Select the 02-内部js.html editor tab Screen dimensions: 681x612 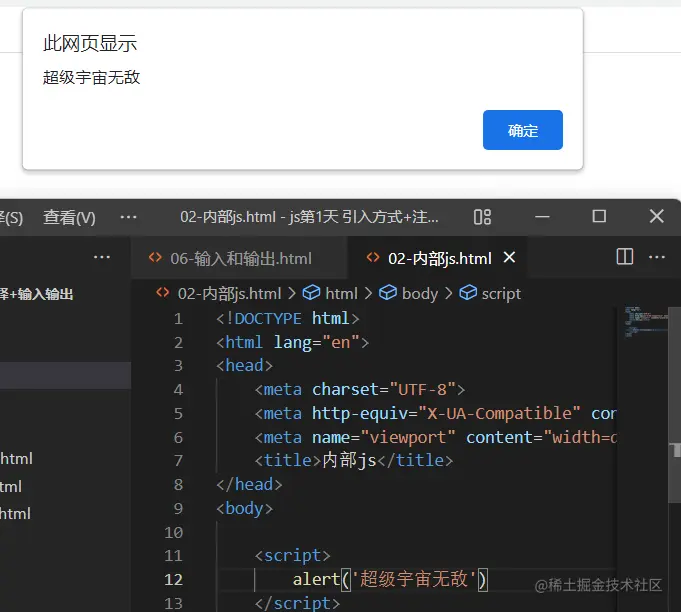click(437, 258)
